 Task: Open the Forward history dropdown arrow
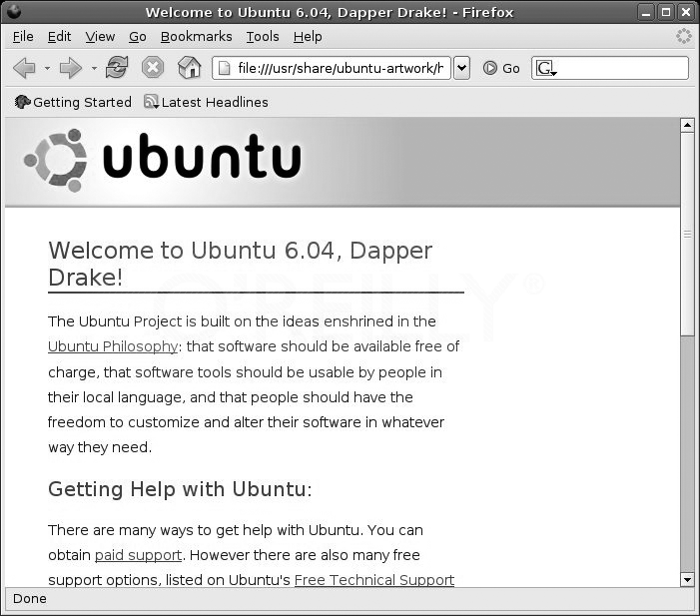coord(94,68)
